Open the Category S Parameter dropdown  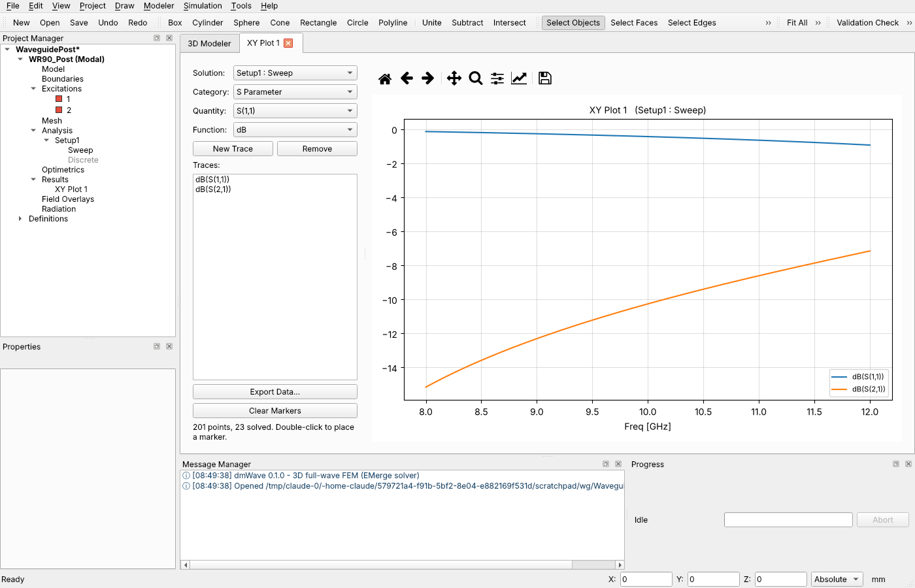[x=295, y=92]
